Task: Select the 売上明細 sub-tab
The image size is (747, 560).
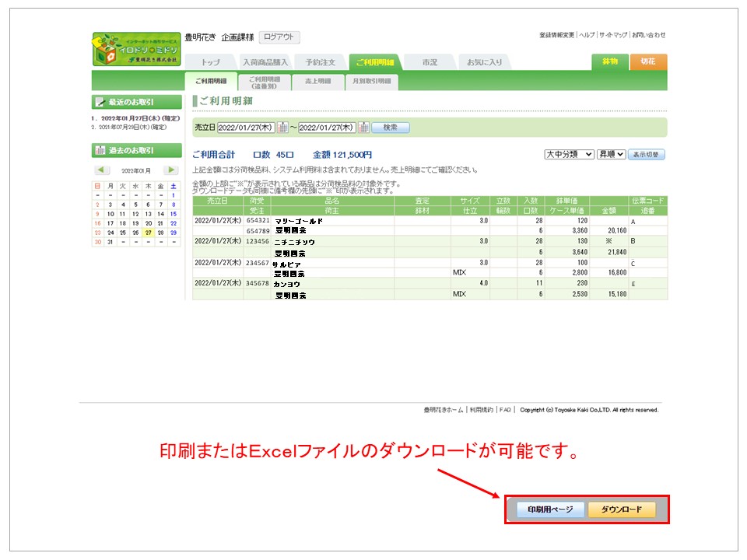Action: tap(317, 81)
